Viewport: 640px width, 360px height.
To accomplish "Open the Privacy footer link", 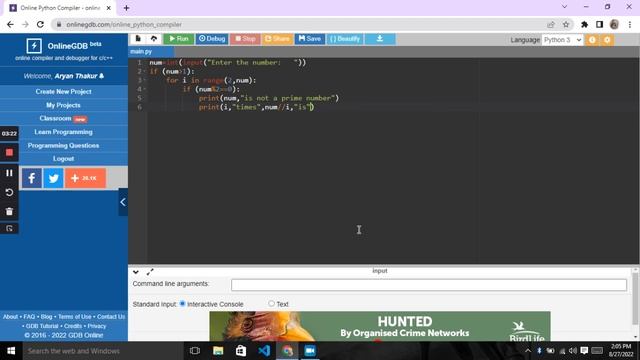I will pyautogui.click(x=97, y=326).
